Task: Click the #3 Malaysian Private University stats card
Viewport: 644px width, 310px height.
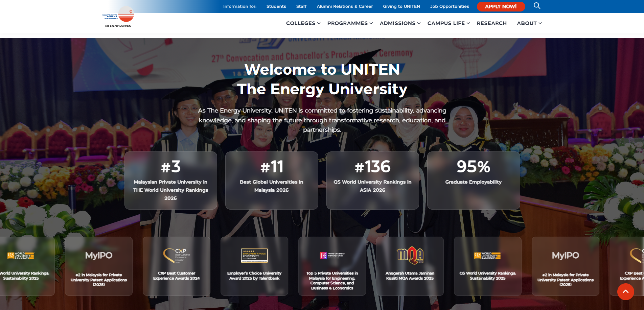Action: click(x=170, y=180)
